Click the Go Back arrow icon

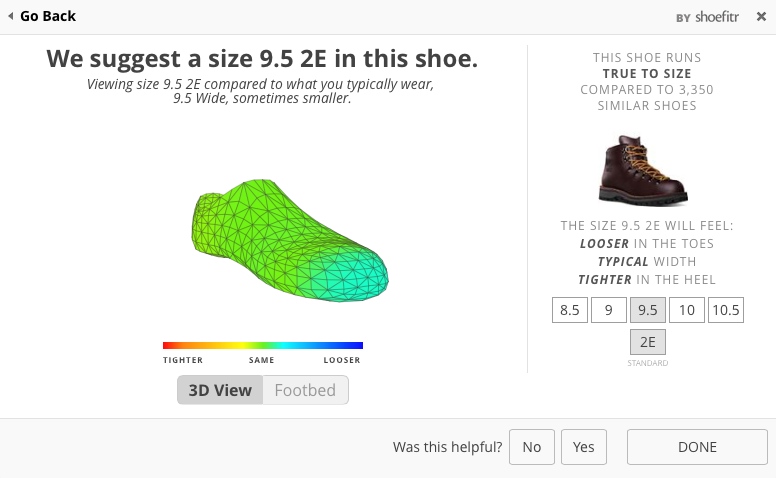10,16
